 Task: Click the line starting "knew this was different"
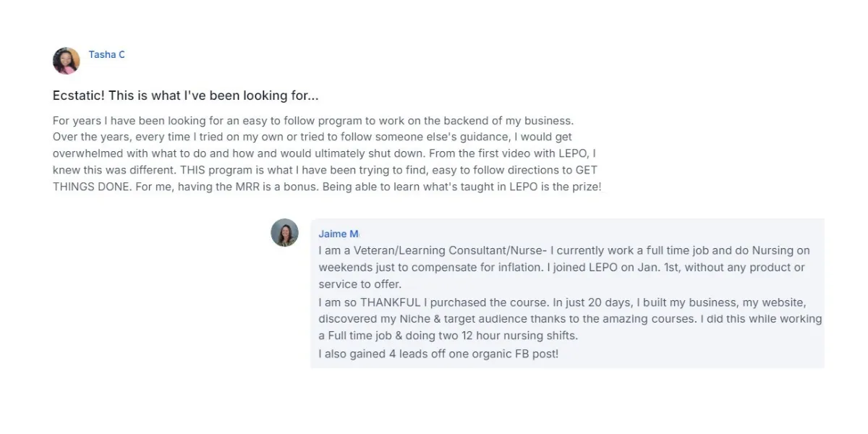pyautogui.click(x=325, y=170)
